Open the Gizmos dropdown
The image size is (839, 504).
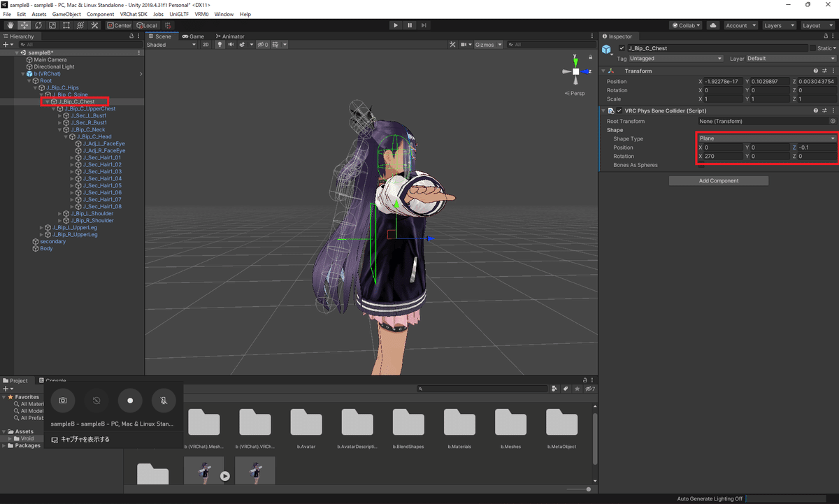coord(488,45)
